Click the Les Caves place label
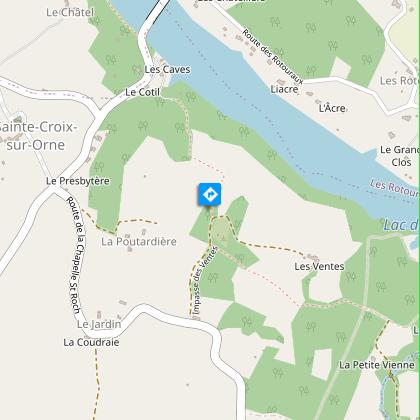420x420 pixels. pos(167,70)
